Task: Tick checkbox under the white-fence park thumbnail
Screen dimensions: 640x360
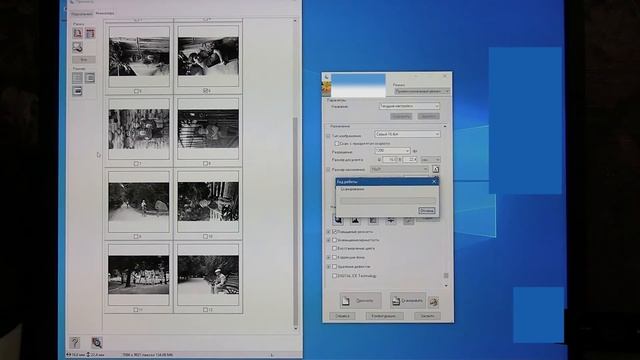Action: [136, 310]
